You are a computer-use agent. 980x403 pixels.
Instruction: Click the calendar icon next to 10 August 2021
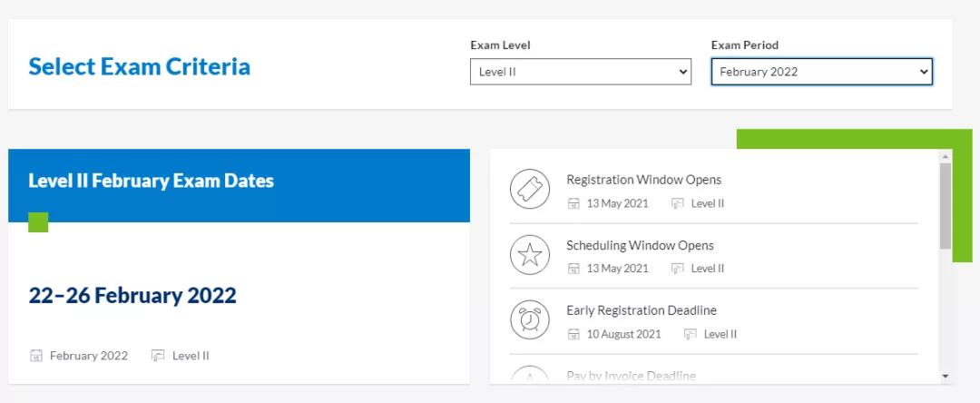(x=573, y=334)
